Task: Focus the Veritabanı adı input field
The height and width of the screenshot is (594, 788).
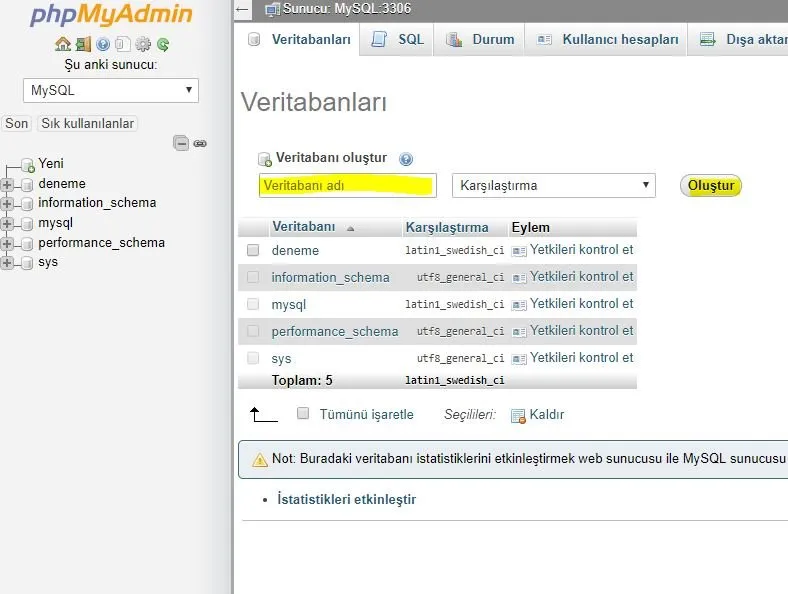Action: (x=347, y=185)
